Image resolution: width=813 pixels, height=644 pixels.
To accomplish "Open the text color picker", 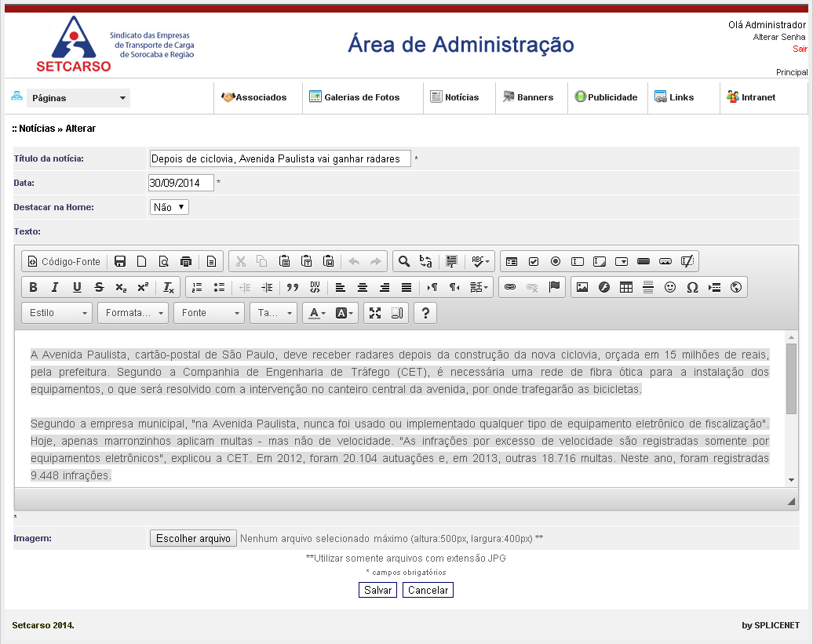I will [317, 313].
